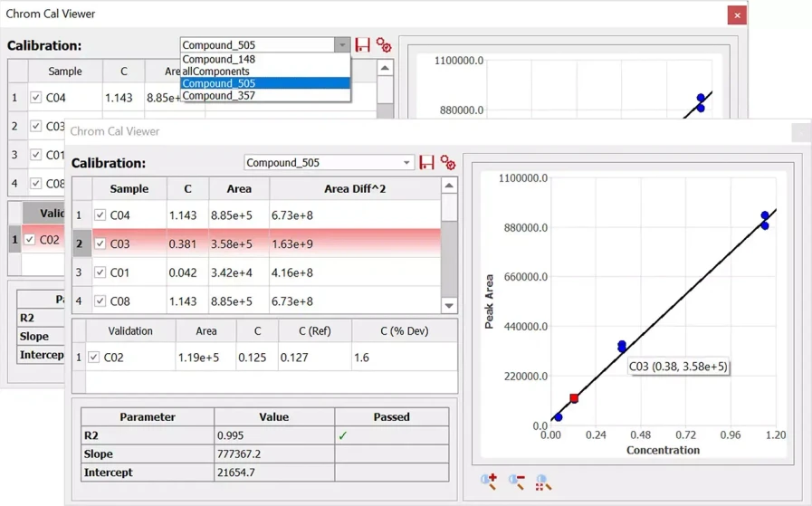
Task: Toggle sample C01 checkbox in front window
Action: [100, 272]
